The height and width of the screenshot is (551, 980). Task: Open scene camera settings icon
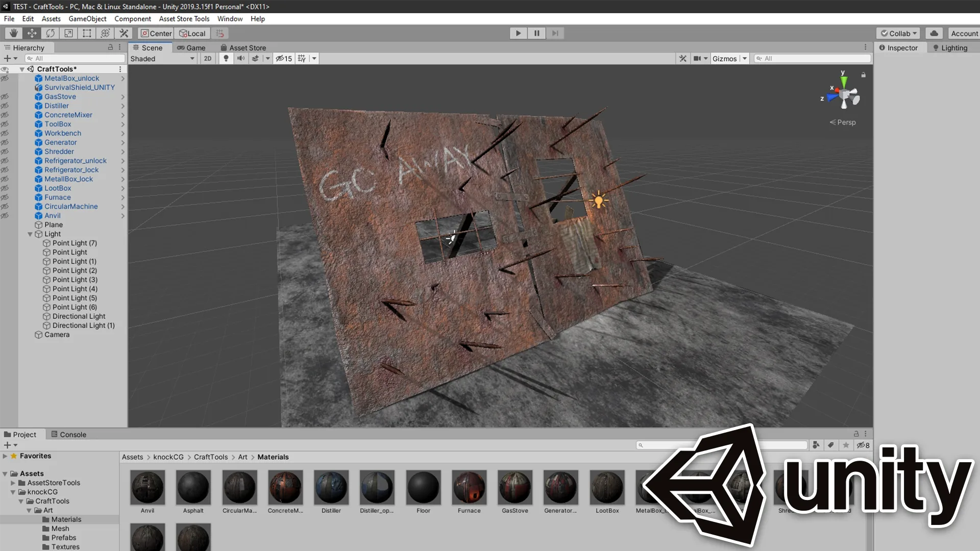point(697,58)
